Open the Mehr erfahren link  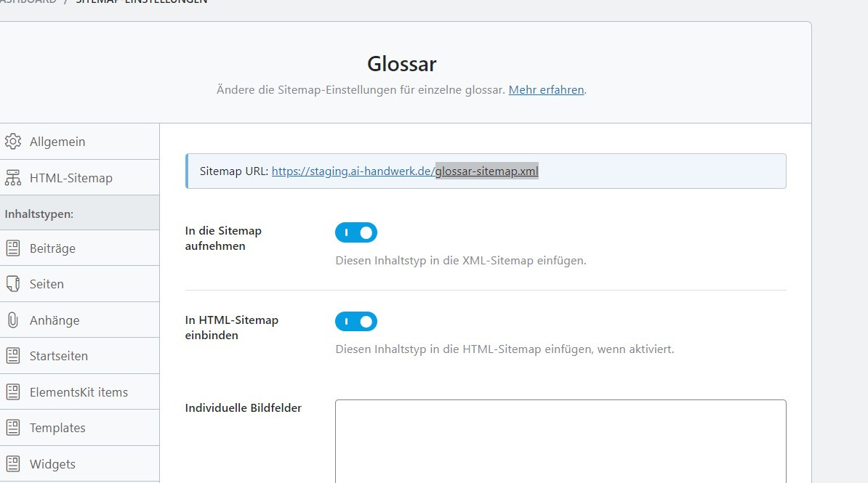[546, 90]
